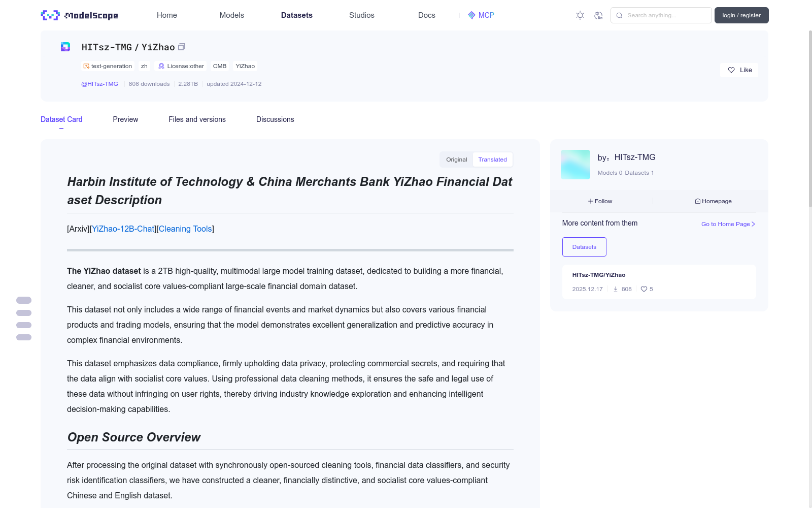
Task: Toggle the light/dark theme sun icon
Action: pos(580,15)
